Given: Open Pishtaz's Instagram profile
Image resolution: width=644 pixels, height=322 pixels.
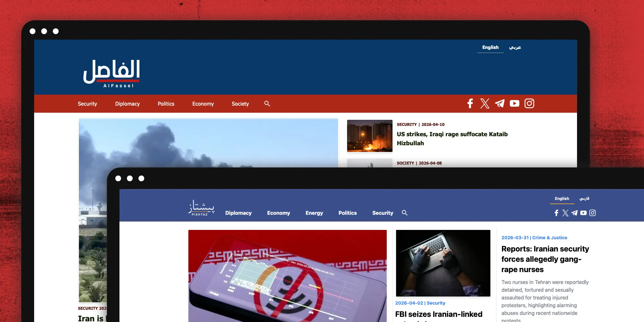Looking at the screenshot, I should 593,213.
